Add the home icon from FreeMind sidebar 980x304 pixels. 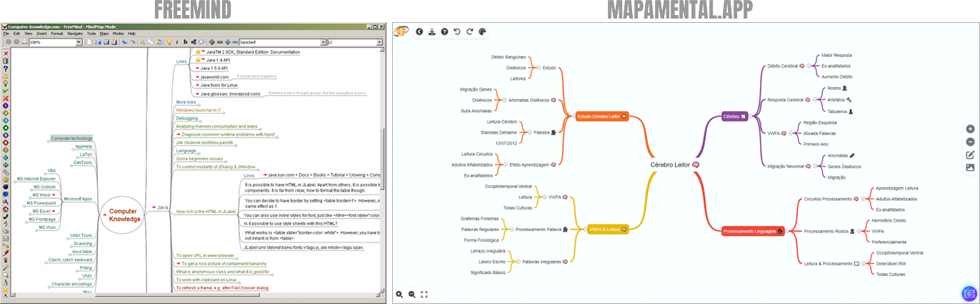pyautogui.click(x=6, y=210)
